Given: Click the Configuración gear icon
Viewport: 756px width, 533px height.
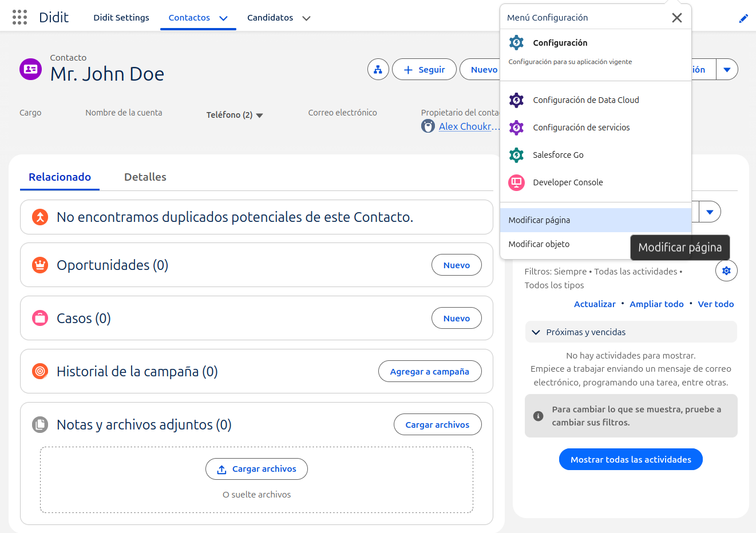Looking at the screenshot, I should click(516, 42).
